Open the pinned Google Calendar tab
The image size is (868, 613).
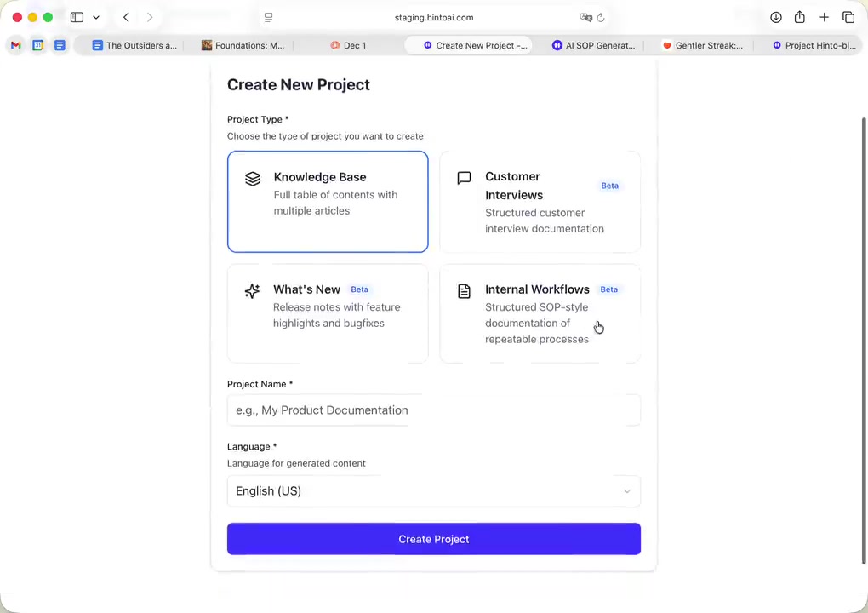pyautogui.click(x=37, y=45)
